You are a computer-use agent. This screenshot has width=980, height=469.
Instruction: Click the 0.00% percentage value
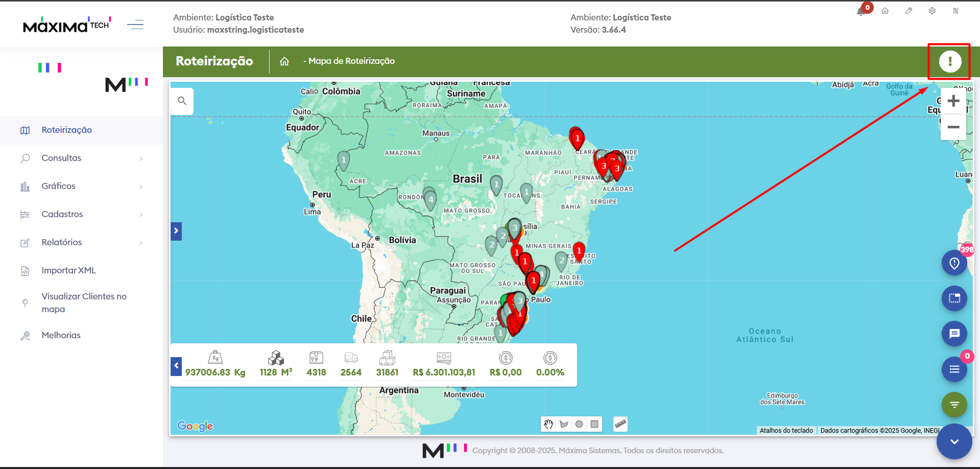[550, 372]
